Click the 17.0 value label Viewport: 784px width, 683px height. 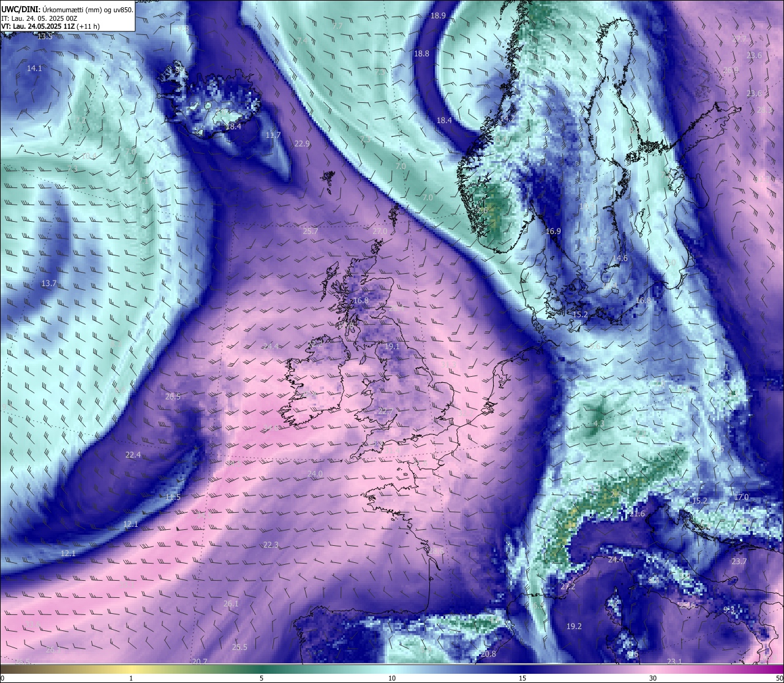[742, 497]
